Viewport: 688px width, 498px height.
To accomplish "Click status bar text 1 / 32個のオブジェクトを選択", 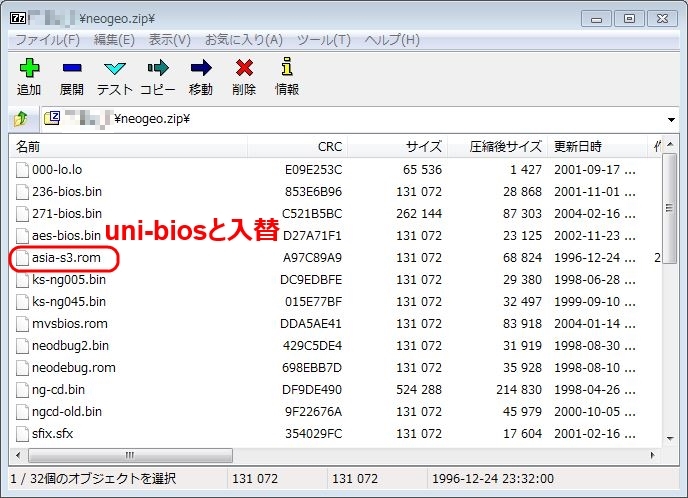I will tap(93, 478).
